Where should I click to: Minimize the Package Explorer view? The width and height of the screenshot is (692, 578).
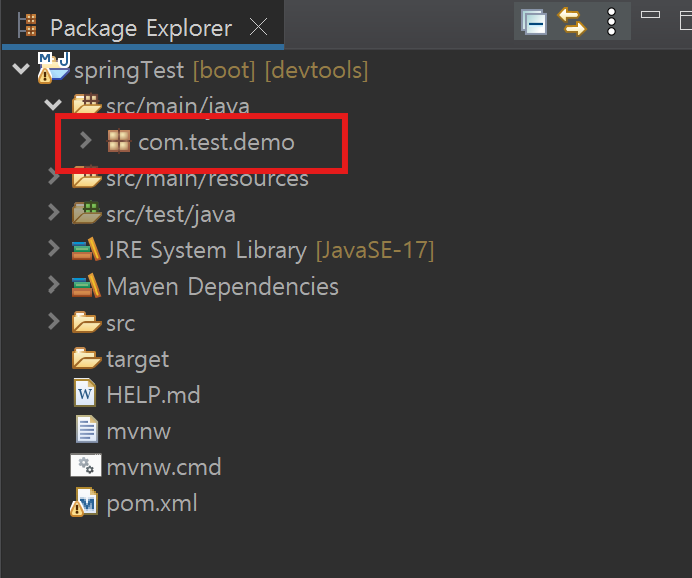(x=650, y=15)
